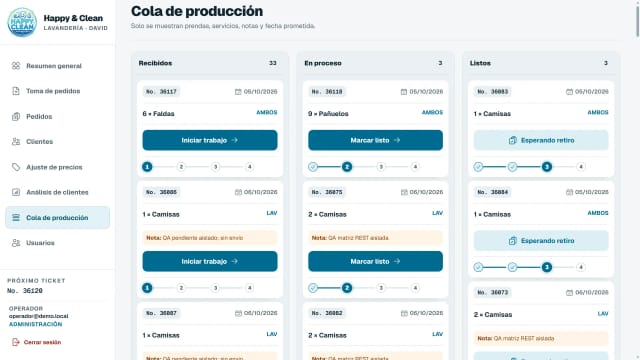Click the Análisis de clientes chart icon
The image size is (640, 360).
[x=16, y=192]
